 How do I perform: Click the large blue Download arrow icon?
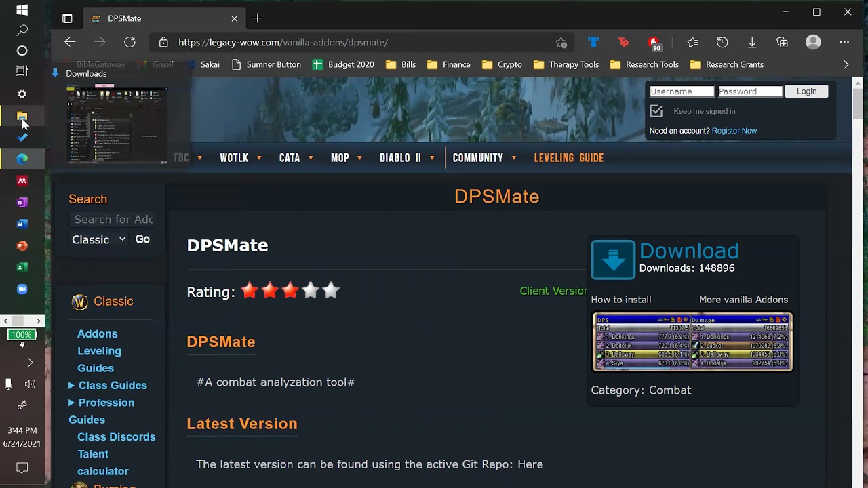(613, 260)
